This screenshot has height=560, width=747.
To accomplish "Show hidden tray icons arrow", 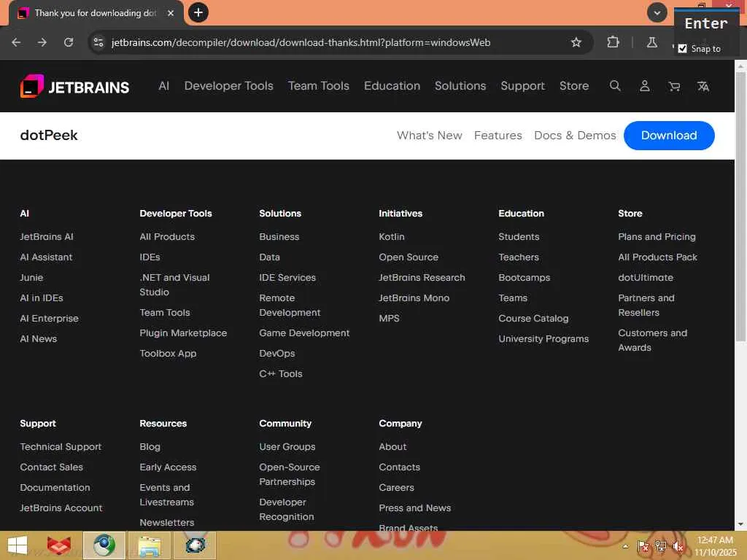I will tap(625, 546).
